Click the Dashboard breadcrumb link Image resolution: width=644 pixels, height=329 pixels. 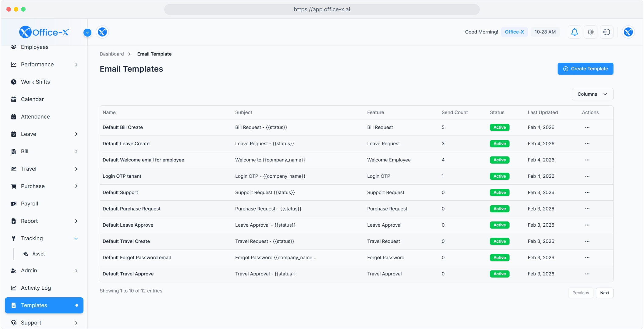[111, 54]
